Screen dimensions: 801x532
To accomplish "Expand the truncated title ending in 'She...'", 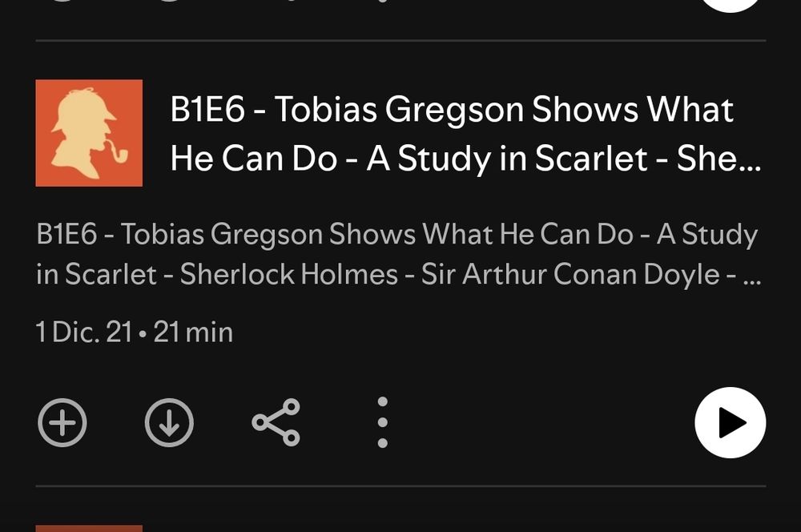I will [718, 158].
